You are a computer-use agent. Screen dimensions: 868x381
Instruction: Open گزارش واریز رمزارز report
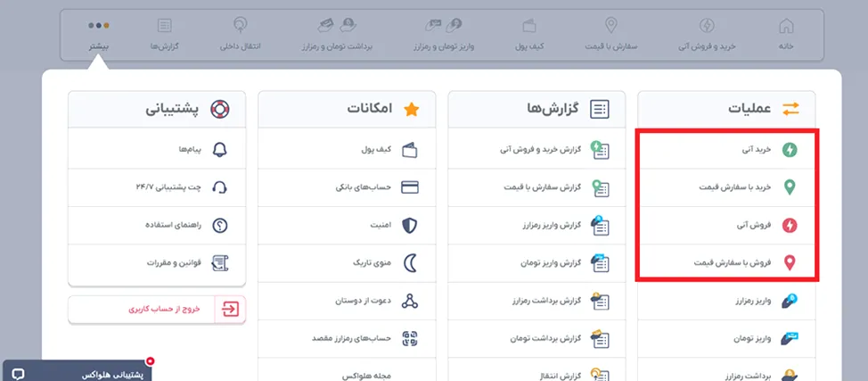(536, 225)
